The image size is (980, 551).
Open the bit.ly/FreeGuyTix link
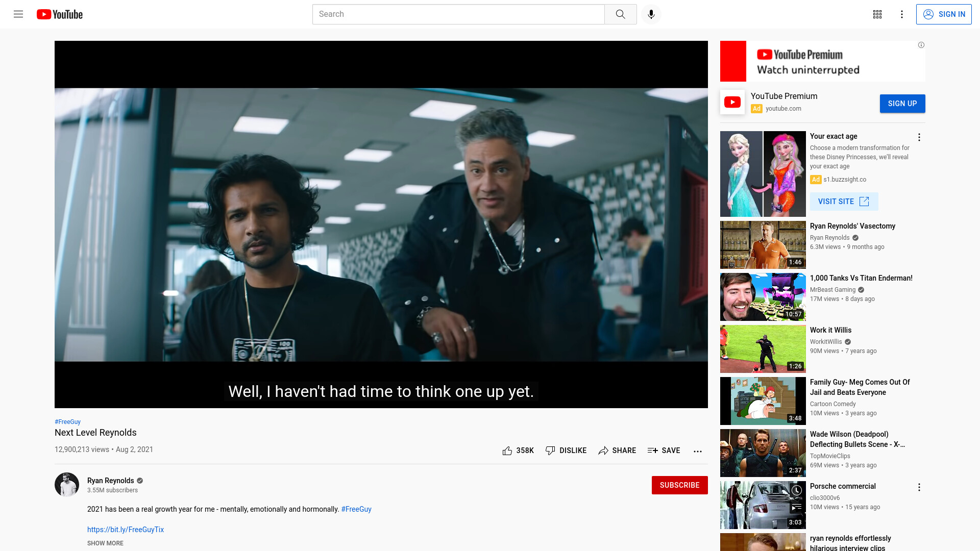(126, 530)
